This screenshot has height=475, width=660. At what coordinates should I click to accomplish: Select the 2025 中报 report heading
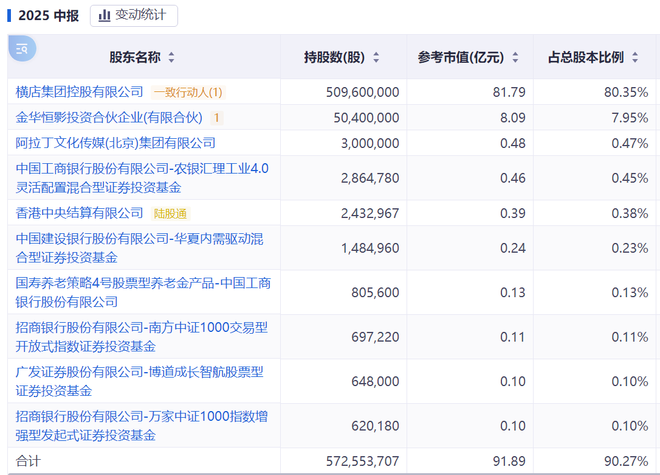click(x=50, y=15)
